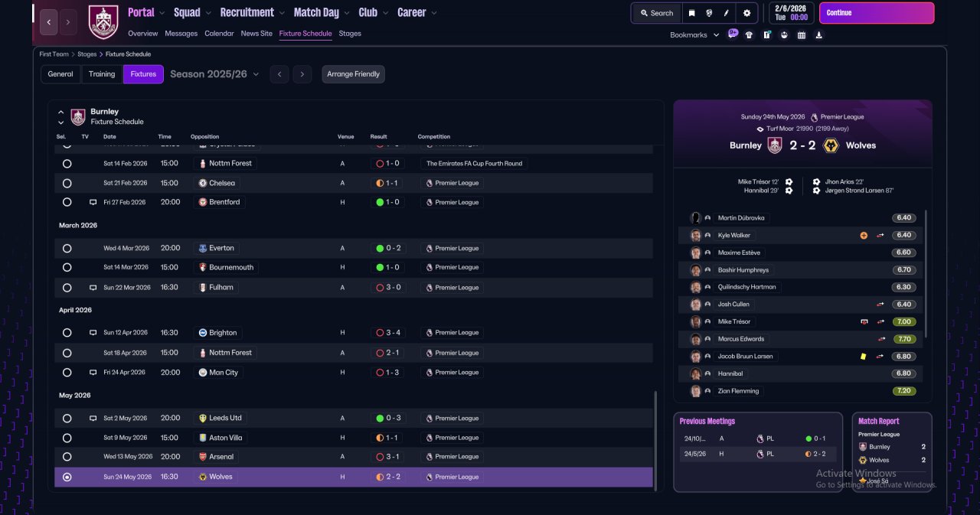This screenshot has height=515, width=980.
Task: Click the TV icon on Brentford fixture row
Action: point(93,202)
